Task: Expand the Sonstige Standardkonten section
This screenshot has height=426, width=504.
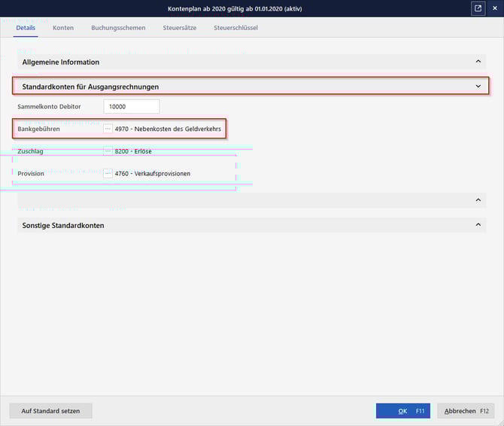Action: tap(478, 225)
